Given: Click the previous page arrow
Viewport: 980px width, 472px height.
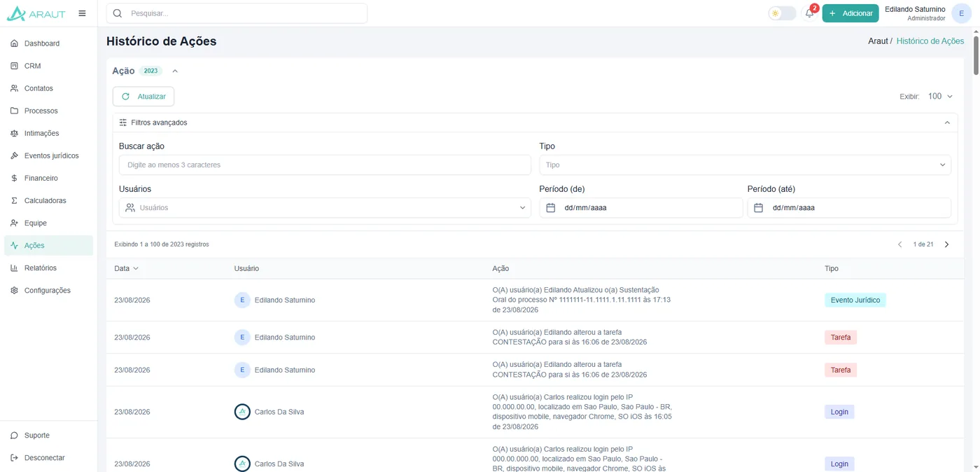Looking at the screenshot, I should pyautogui.click(x=900, y=244).
